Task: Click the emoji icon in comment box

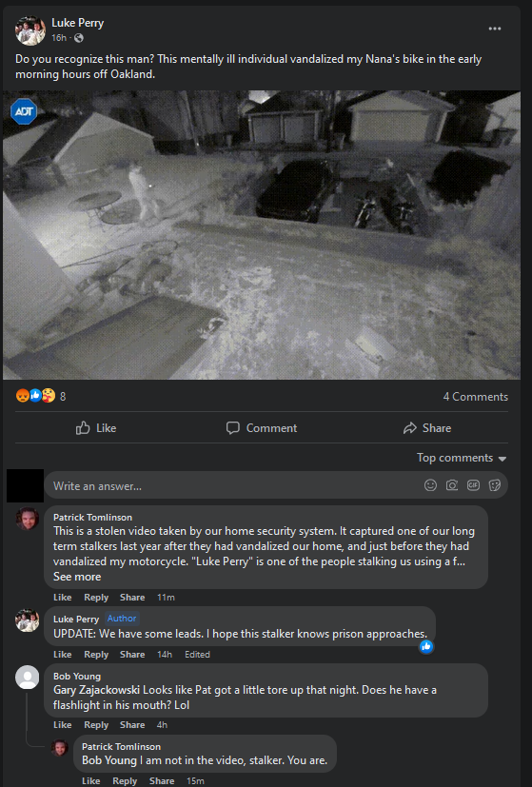Action: pos(430,485)
